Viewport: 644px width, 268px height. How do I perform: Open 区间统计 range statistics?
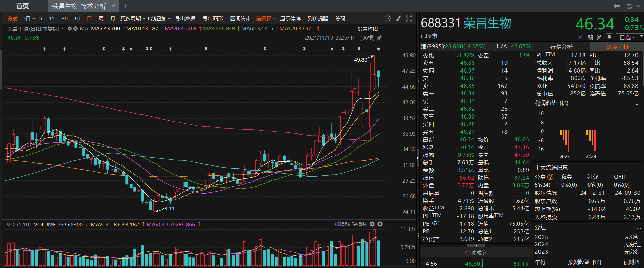[240, 18]
